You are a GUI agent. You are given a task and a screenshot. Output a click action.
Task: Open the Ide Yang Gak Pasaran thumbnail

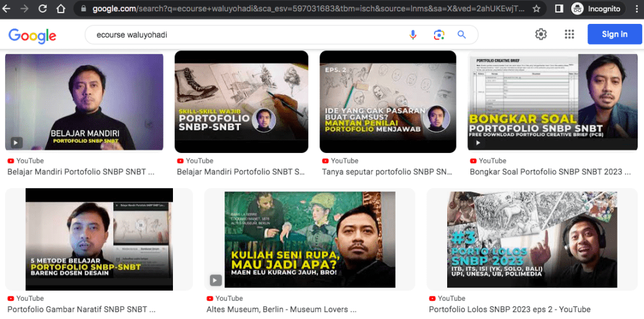pos(387,102)
